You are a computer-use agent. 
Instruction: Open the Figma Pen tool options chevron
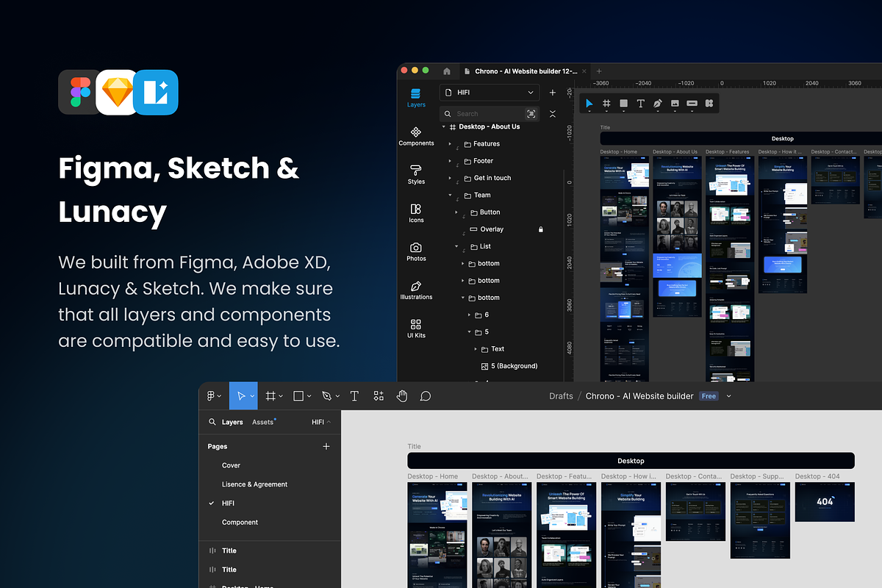(x=337, y=396)
